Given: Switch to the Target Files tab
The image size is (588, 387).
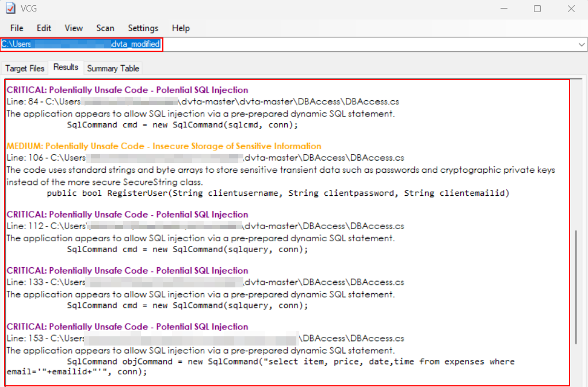Looking at the screenshot, I should coord(25,68).
